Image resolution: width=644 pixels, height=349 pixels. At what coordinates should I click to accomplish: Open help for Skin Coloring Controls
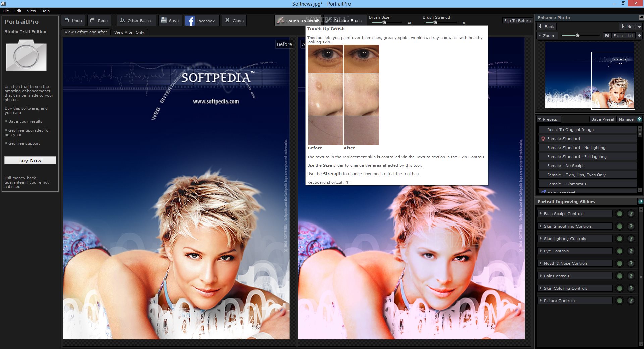[x=631, y=288]
